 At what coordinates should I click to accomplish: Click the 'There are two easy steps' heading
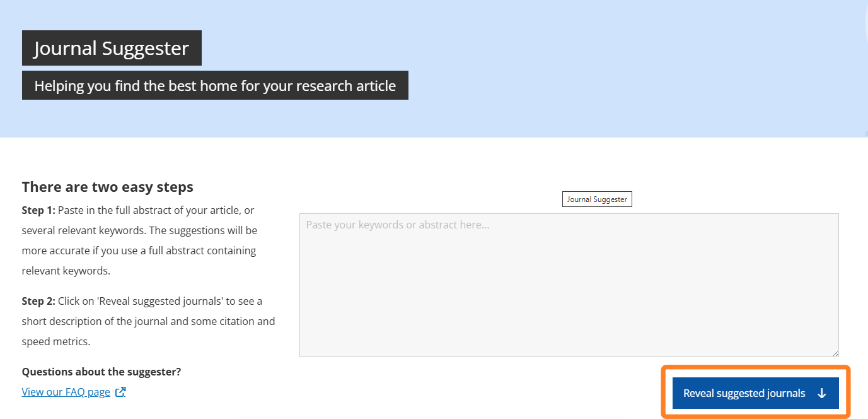click(108, 187)
